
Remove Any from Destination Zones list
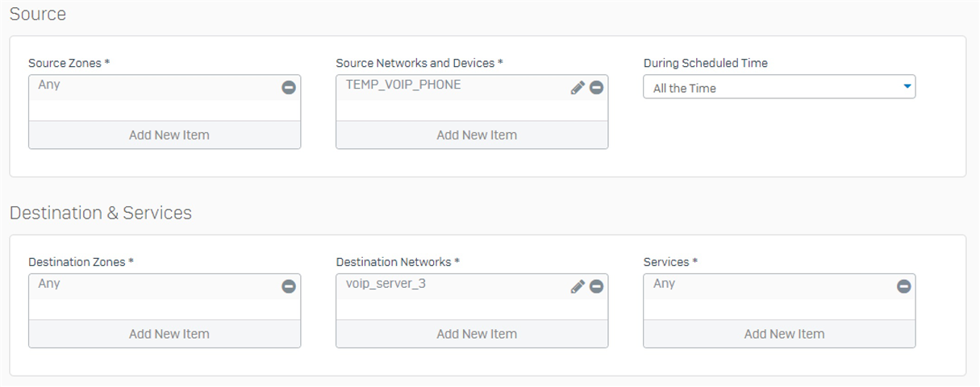pyautogui.click(x=289, y=286)
